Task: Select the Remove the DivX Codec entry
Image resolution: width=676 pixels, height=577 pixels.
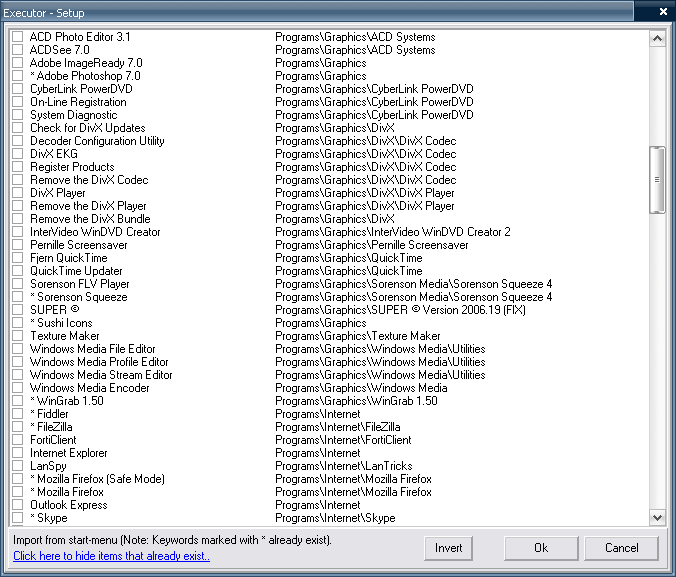Action: (89, 180)
